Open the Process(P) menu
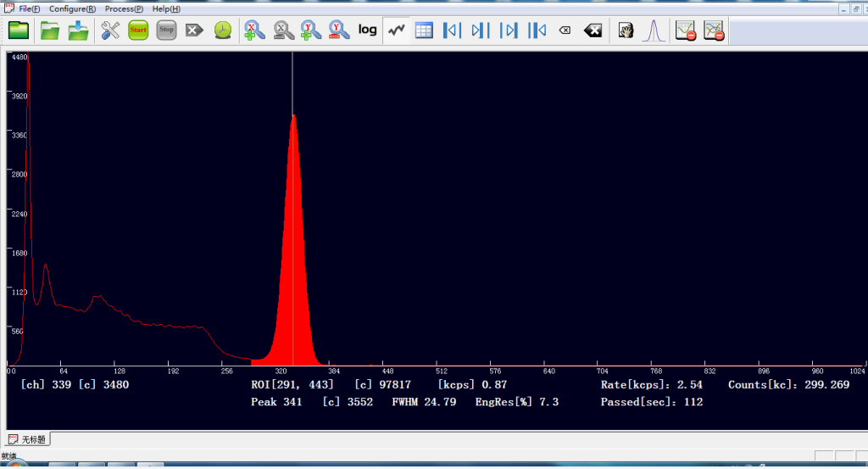The image size is (868, 469). pyautogui.click(x=124, y=8)
